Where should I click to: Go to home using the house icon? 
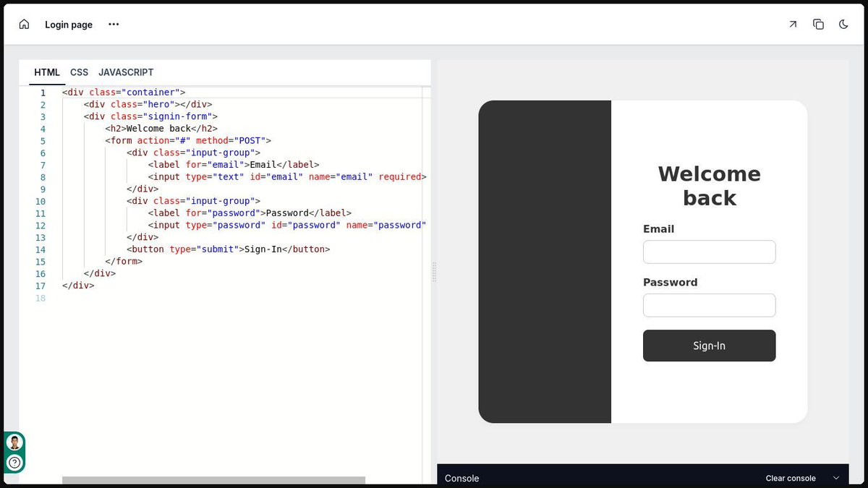[x=24, y=24]
